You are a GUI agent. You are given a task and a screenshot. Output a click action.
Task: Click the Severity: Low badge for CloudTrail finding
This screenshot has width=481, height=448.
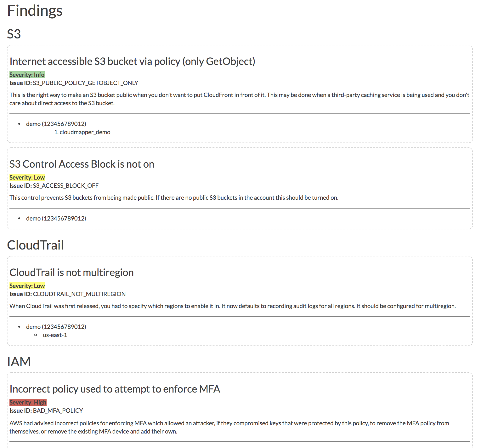click(x=27, y=286)
